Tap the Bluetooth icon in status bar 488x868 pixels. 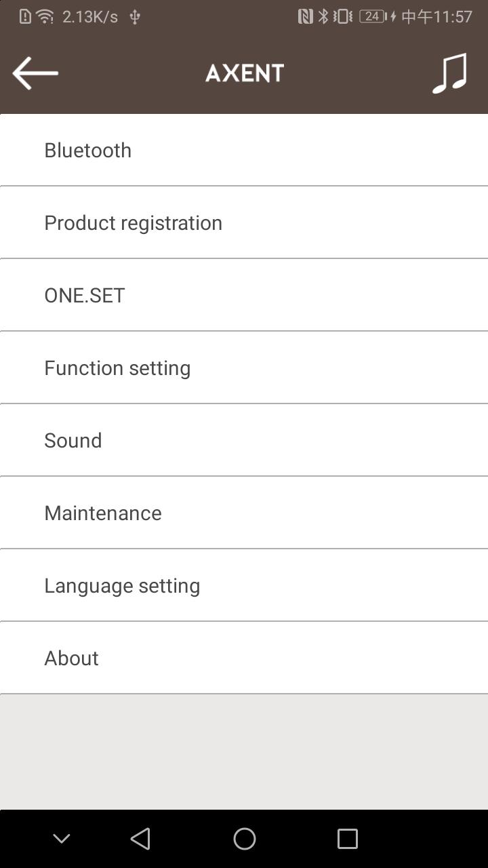point(323,16)
